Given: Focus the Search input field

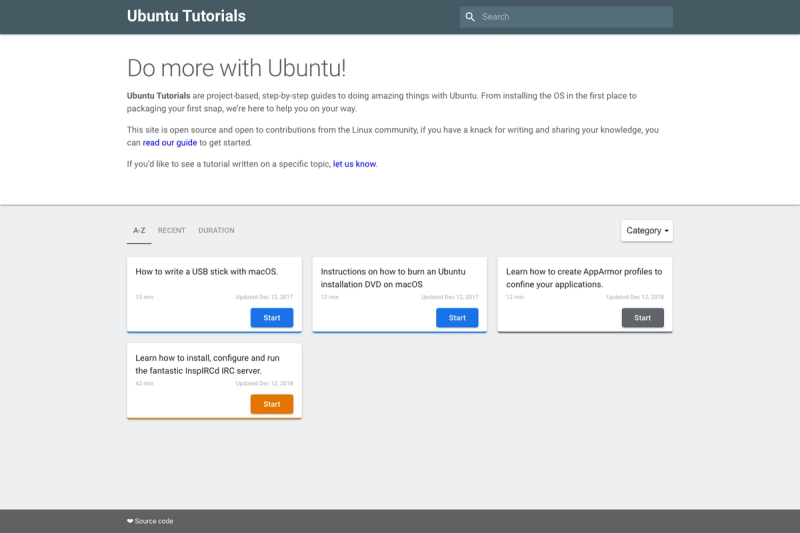Looking at the screenshot, I should [566, 17].
